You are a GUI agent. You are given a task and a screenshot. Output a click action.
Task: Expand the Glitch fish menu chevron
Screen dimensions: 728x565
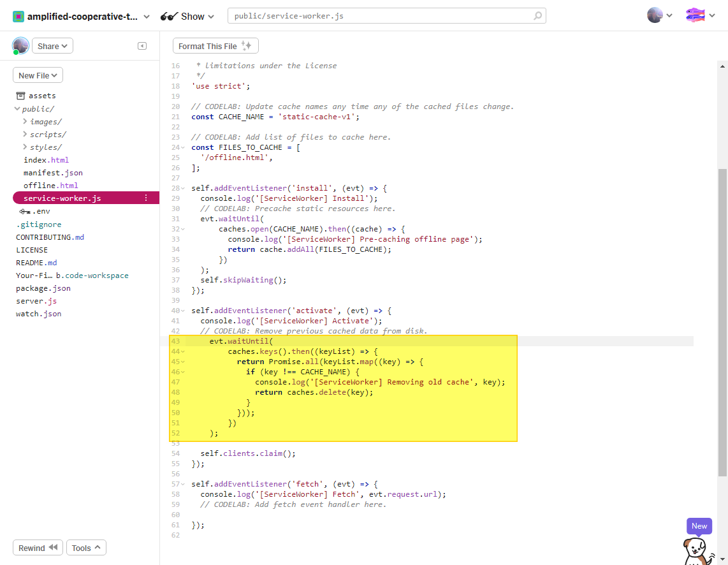[712, 16]
